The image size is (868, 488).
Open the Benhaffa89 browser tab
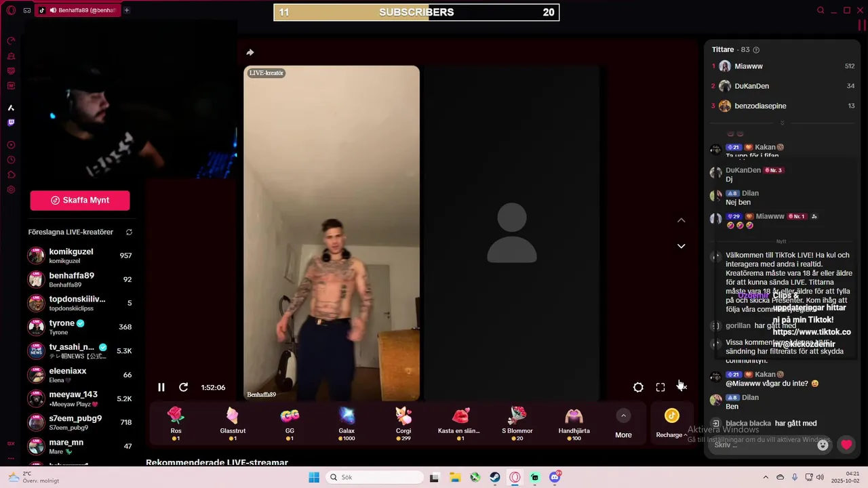click(78, 10)
